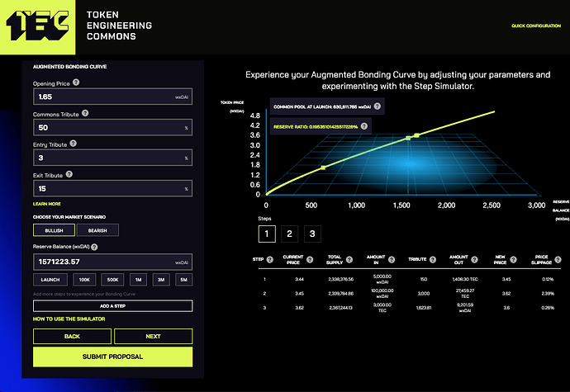The width and height of the screenshot is (570, 392).
Task: Click '100,000.00 wxDAI' amount in row 2
Action: coord(382,293)
